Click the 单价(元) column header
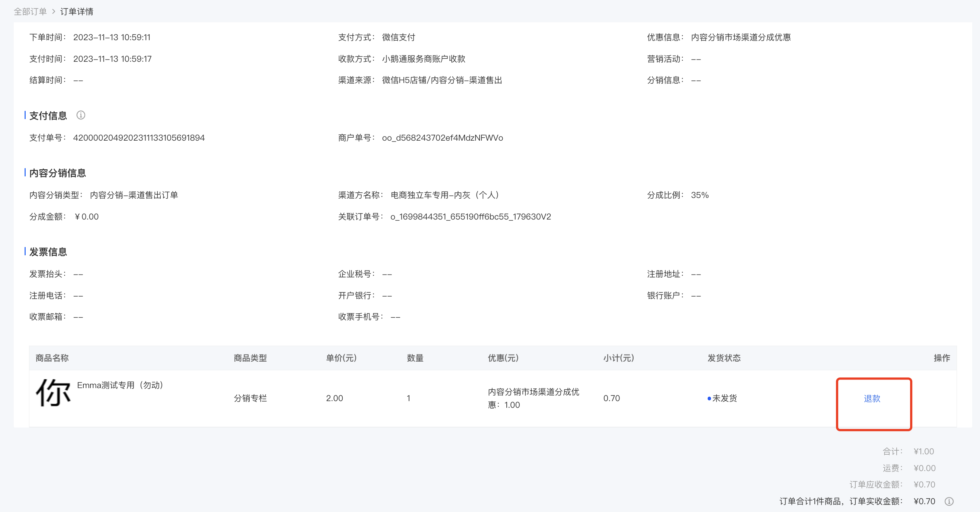This screenshot has width=980, height=512. (341, 358)
